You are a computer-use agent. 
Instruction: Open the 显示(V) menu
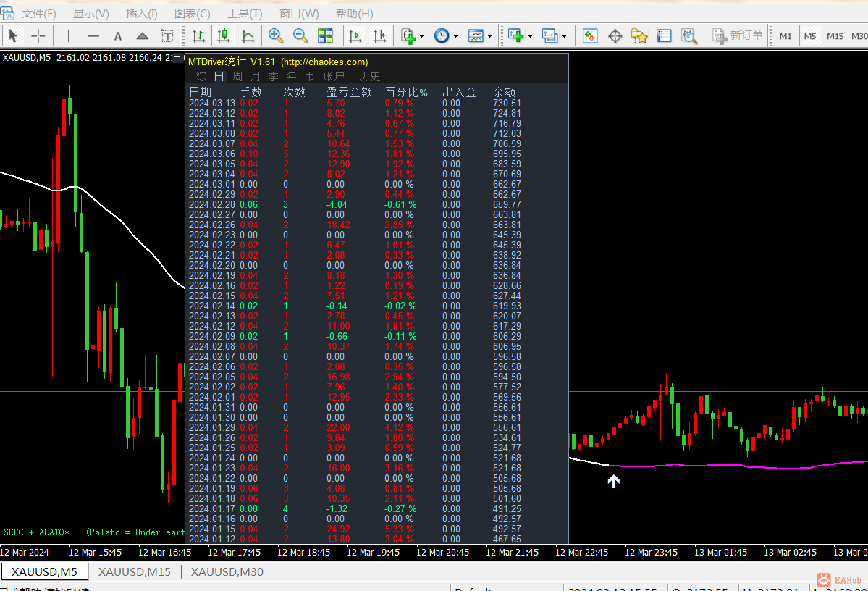[90, 13]
